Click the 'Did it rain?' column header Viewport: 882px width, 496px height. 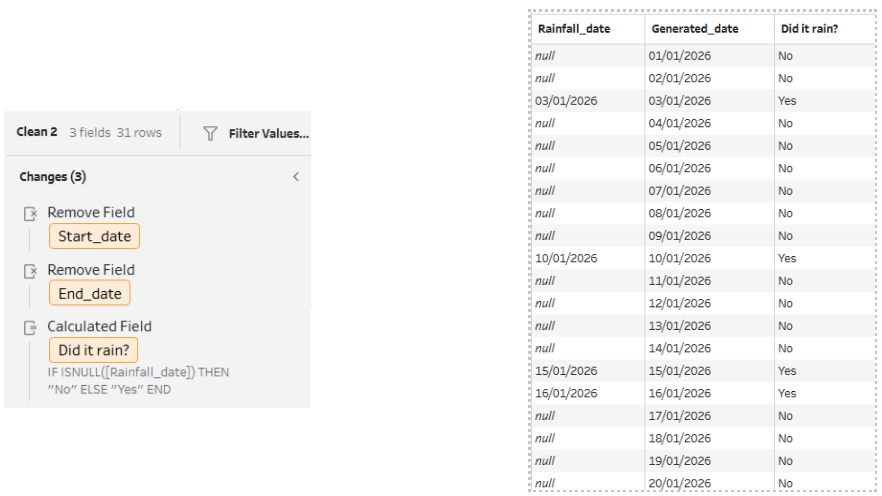coord(809,29)
